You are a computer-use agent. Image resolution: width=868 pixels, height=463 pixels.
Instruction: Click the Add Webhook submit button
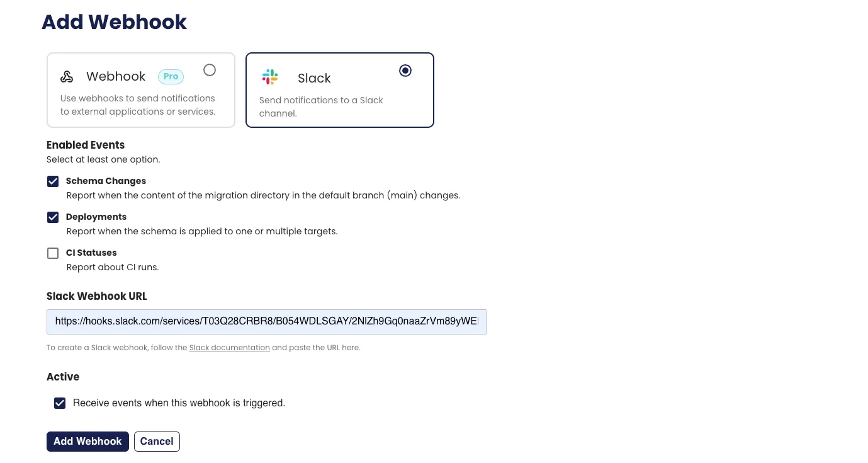(x=87, y=442)
